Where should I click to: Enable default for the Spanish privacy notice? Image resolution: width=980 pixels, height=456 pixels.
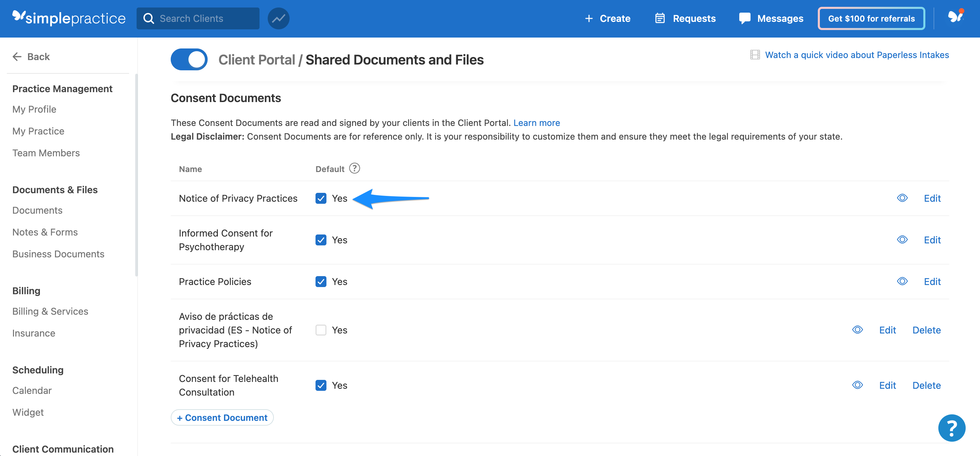pos(321,330)
